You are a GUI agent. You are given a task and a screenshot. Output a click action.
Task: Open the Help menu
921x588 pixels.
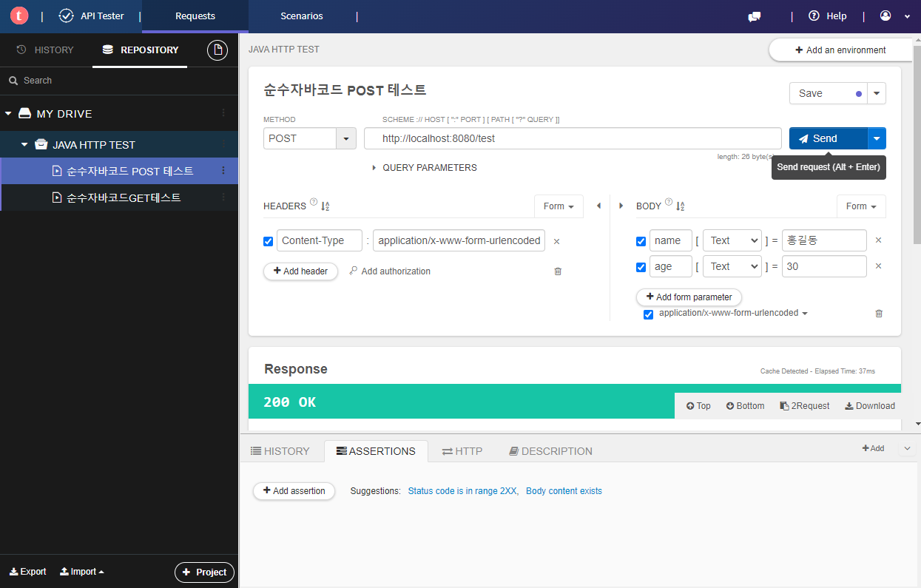(828, 16)
